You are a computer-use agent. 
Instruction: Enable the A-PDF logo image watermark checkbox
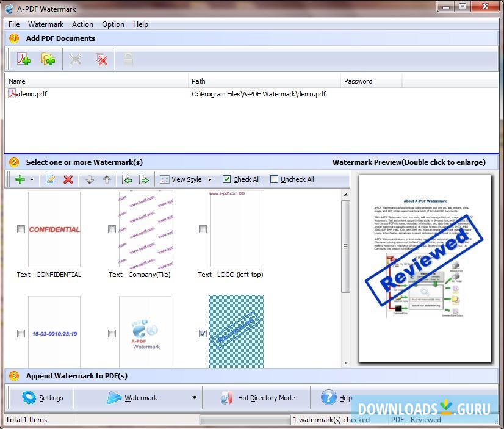112,334
